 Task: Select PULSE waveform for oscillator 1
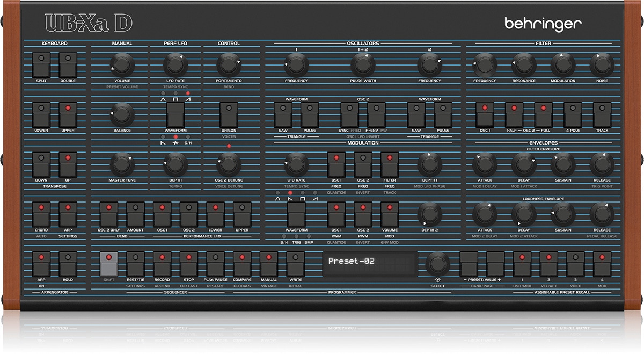tap(310, 114)
